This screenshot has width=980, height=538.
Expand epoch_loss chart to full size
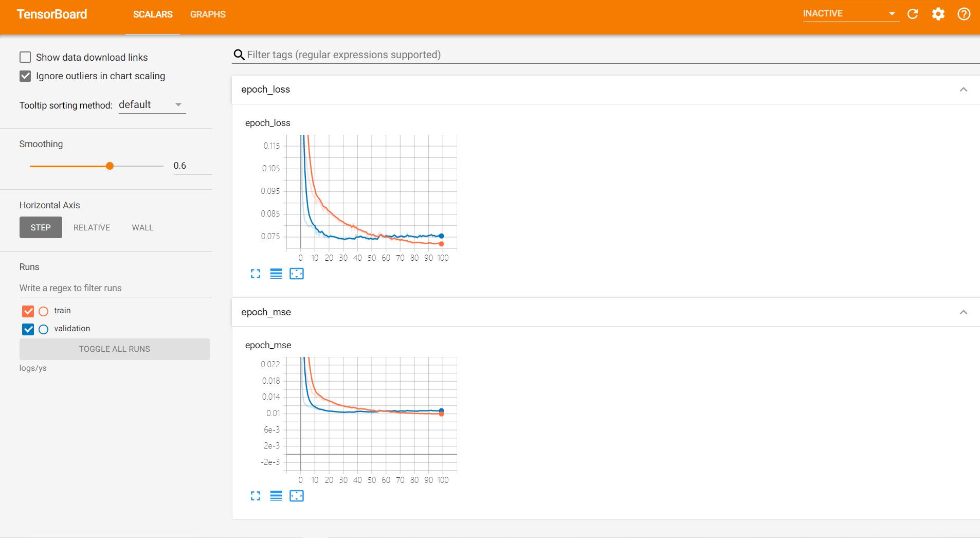(256, 274)
